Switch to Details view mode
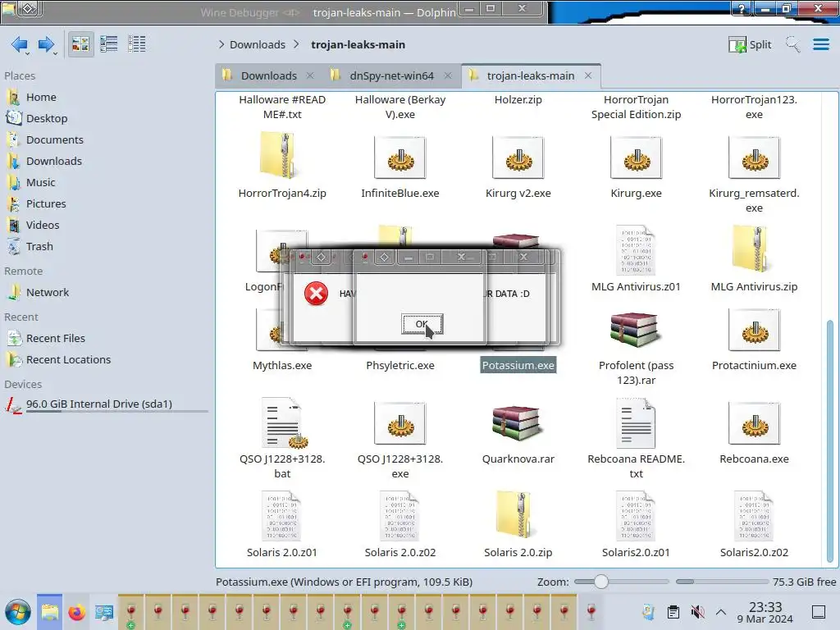Screen dimensions: 840x630 click(x=137, y=44)
